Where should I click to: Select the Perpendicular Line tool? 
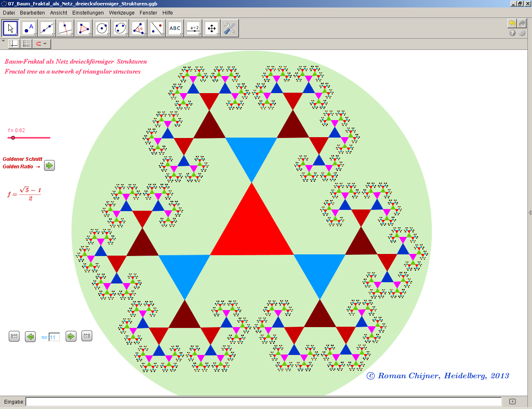(x=65, y=29)
